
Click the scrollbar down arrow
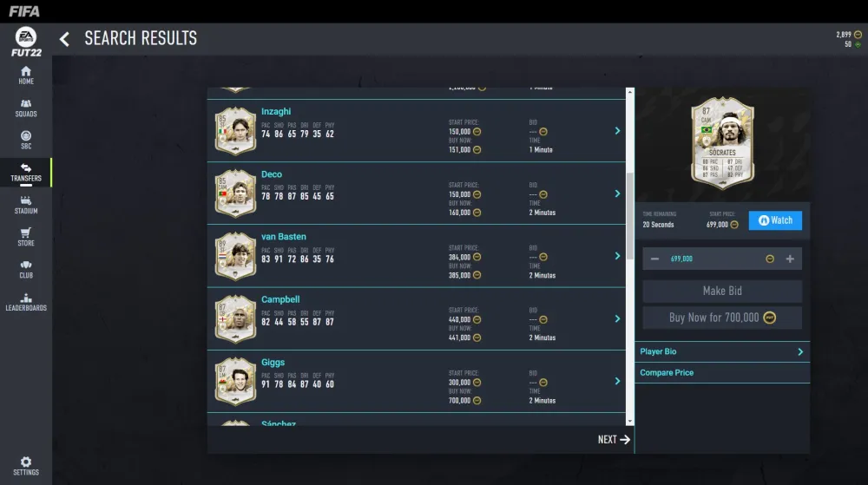coord(630,422)
